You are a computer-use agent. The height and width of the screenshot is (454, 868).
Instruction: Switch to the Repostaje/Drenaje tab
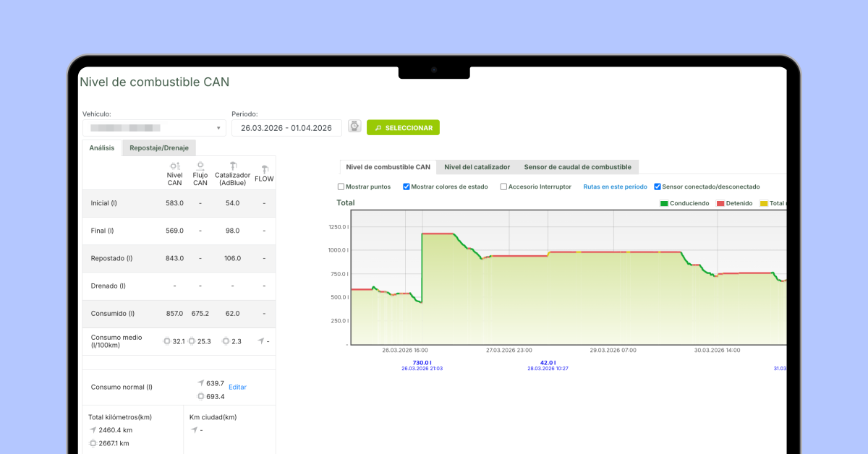coord(159,148)
